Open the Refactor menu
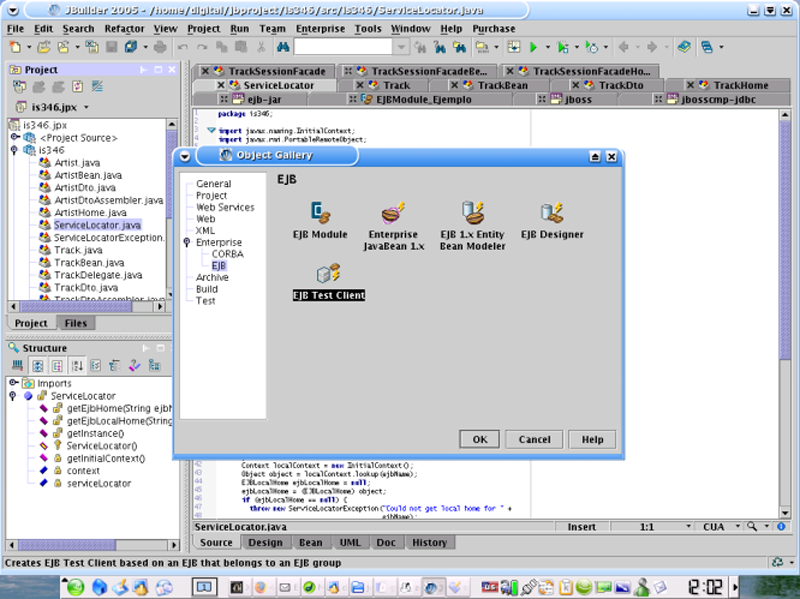 pos(124,29)
